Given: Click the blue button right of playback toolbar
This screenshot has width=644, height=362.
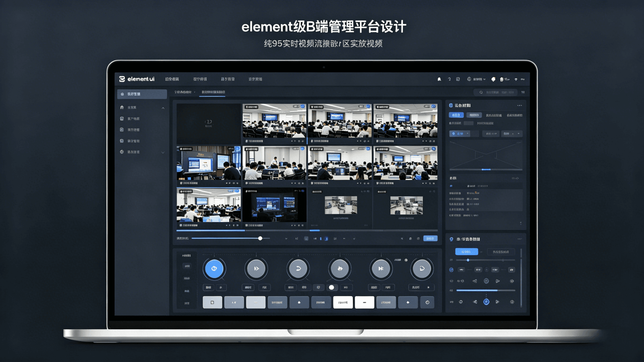Looking at the screenshot, I should pos(430,239).
